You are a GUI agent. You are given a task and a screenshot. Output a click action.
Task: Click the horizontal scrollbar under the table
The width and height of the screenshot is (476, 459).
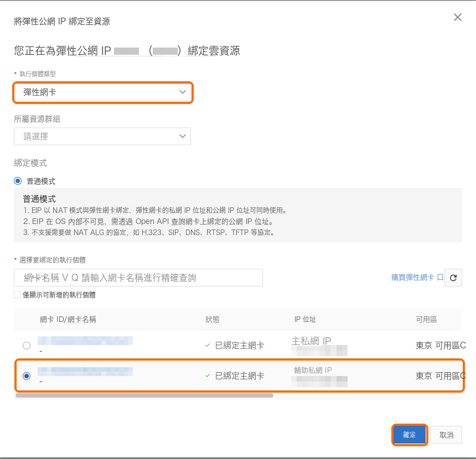click(x=144, y=395)
